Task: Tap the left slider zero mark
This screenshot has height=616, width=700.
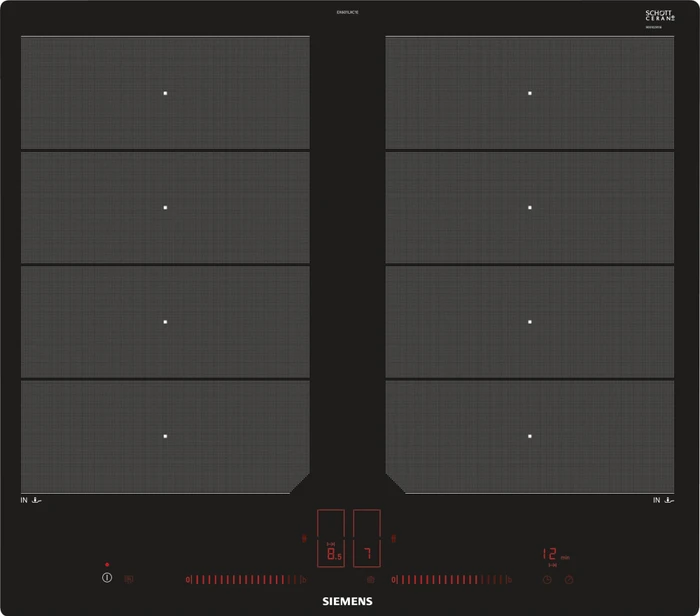Action: coord(188,580)
